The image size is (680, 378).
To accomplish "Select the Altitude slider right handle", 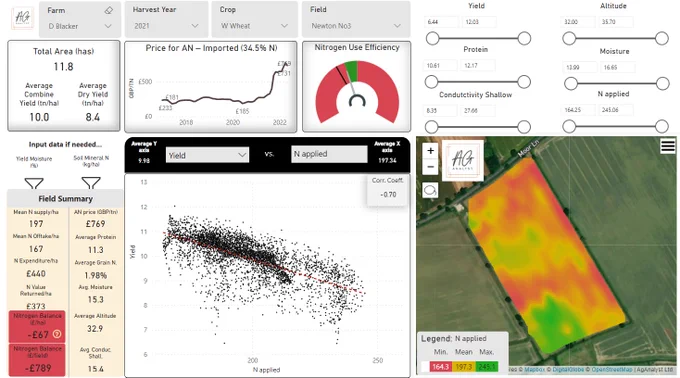I will [x=662, y=38].
